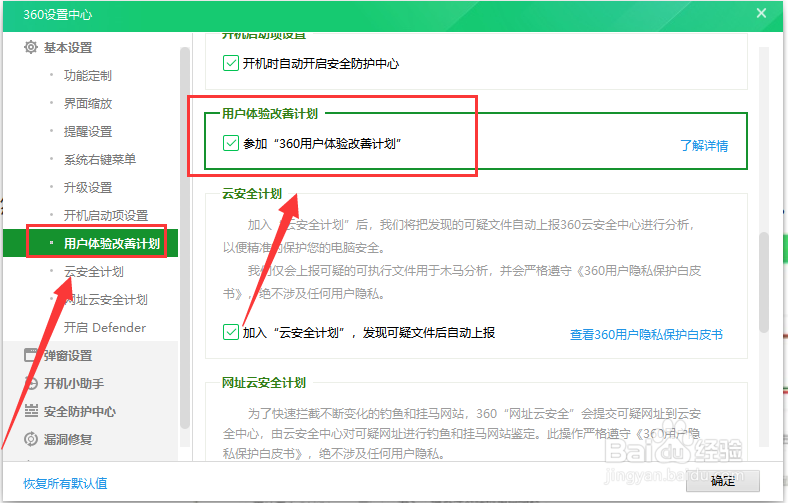Viewport: 788px width, 503px height.
Task: Open 功能定制 settings page
Action: (x=87, y=75)
